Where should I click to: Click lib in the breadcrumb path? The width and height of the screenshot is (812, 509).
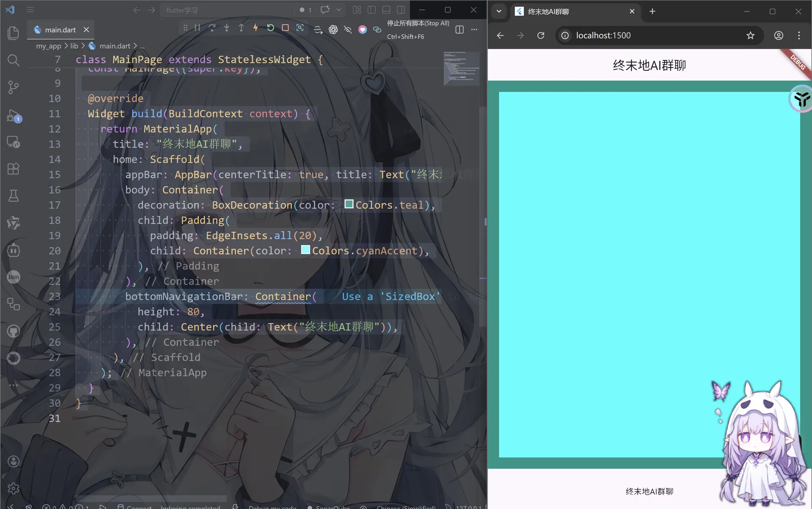click(x=74, y=46)
